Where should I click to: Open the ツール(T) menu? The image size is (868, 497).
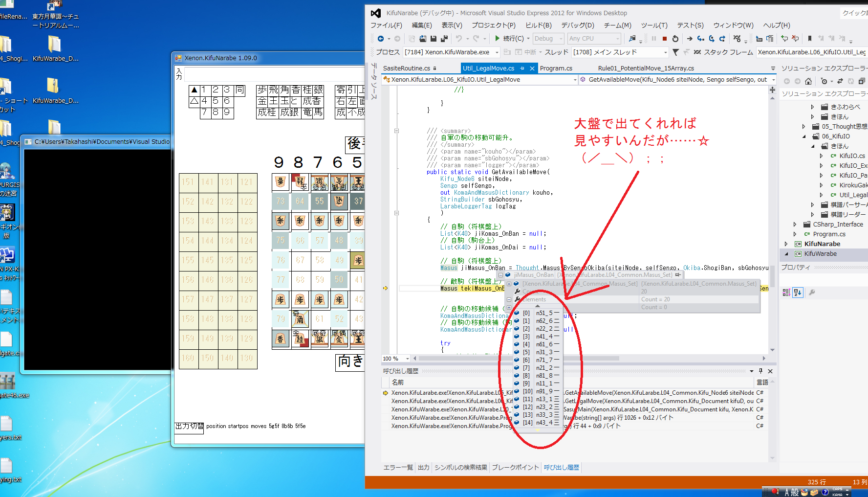(654, 25)
